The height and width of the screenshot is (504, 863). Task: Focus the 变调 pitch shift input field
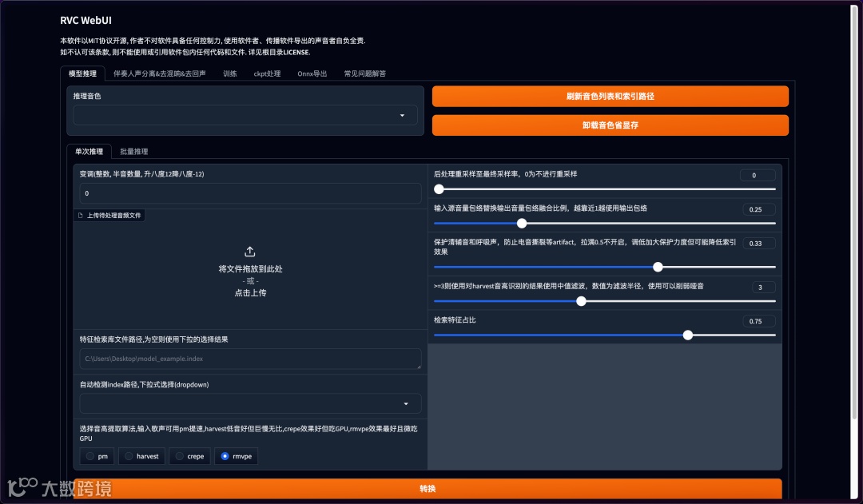[x=250, y=193]
